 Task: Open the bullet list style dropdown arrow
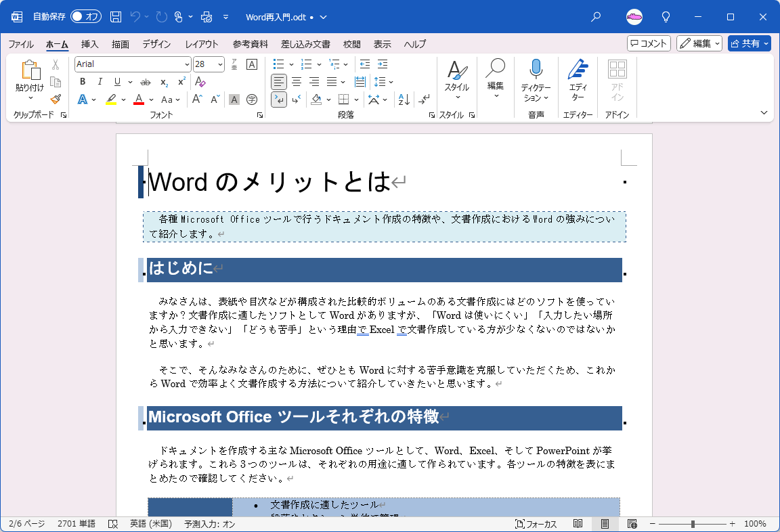click(x=292, y=64)
